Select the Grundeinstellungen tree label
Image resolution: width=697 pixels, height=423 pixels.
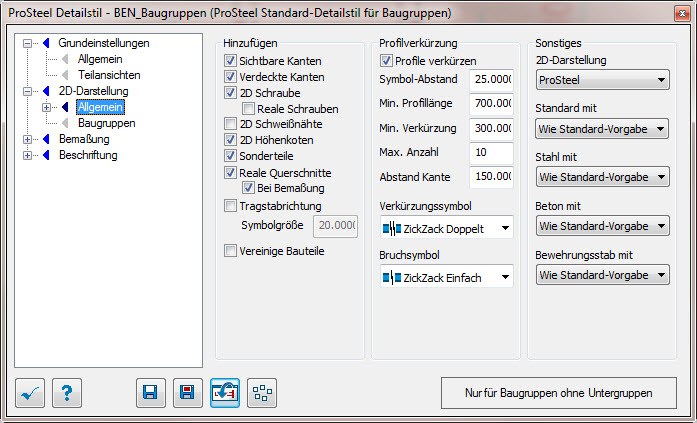(104, 43)
